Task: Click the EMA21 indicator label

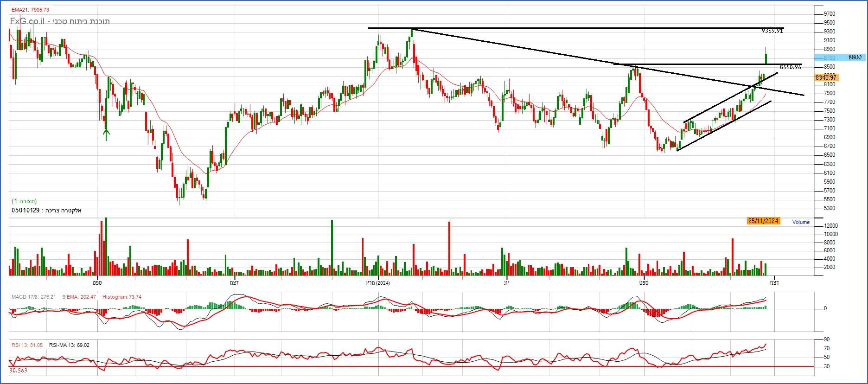Action: (30, 10)
